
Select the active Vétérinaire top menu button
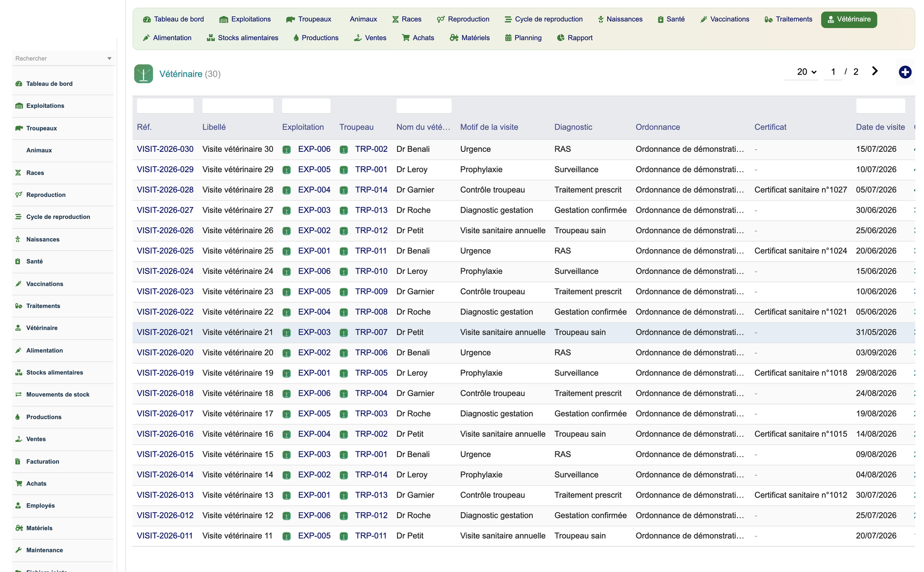click(x=849, y=19)
